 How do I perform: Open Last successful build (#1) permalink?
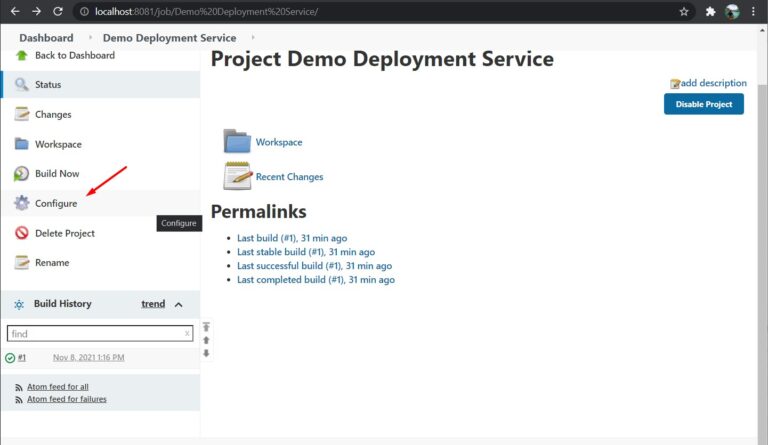(x=314, y=266)
